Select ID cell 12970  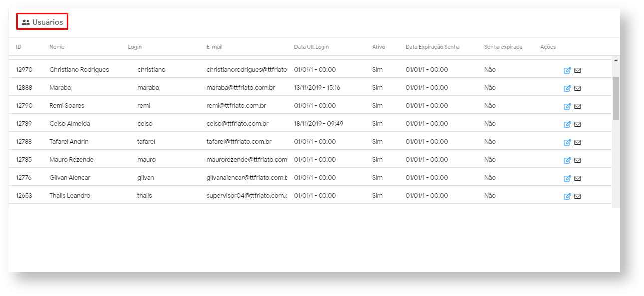click(x=24, y=70)
